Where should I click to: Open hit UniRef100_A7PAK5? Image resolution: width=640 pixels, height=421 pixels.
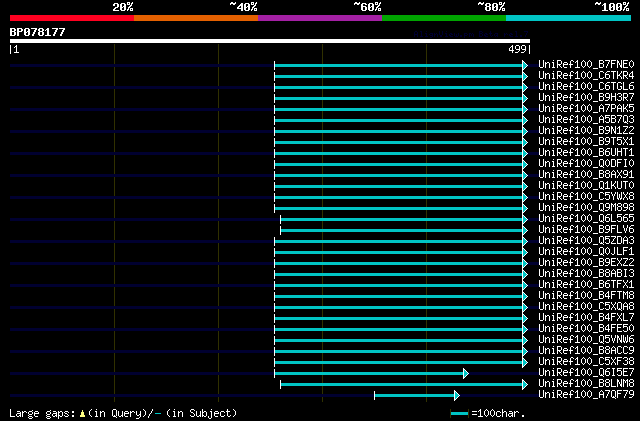(586, 109)
